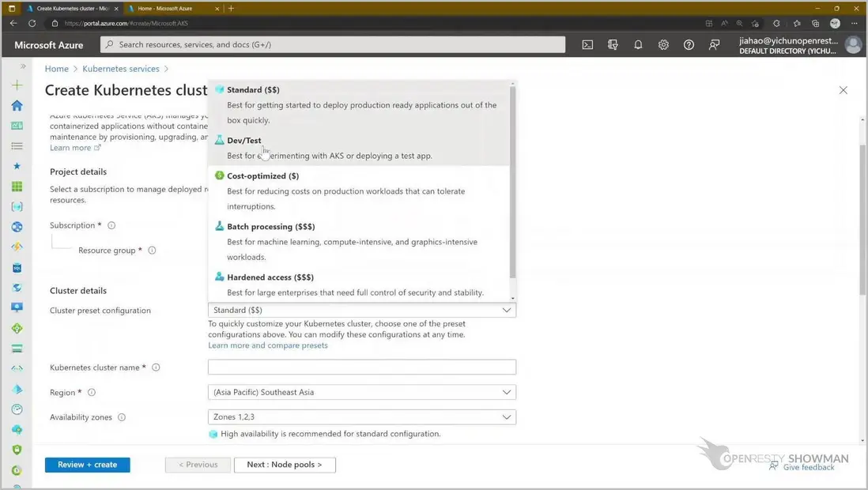Open Directories and subscriptions filter icon

[x=613, y=45]
